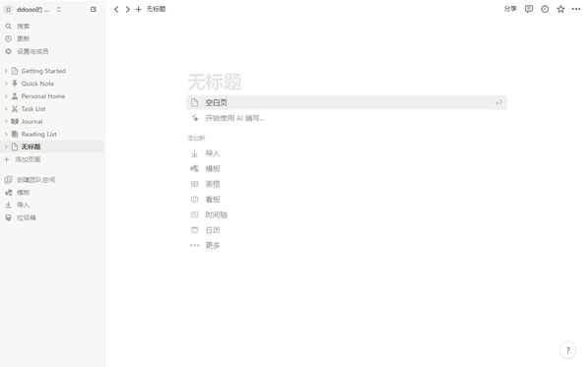The height and width of the screenshot is (367, 588).
Task: Click the Journal book icon
Action: point(15,121)
